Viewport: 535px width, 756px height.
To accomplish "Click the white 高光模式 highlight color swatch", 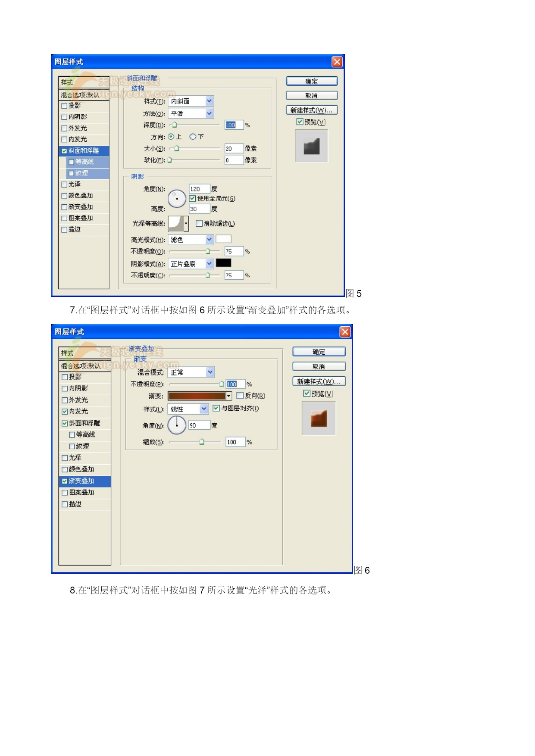I will click(223, 239).
